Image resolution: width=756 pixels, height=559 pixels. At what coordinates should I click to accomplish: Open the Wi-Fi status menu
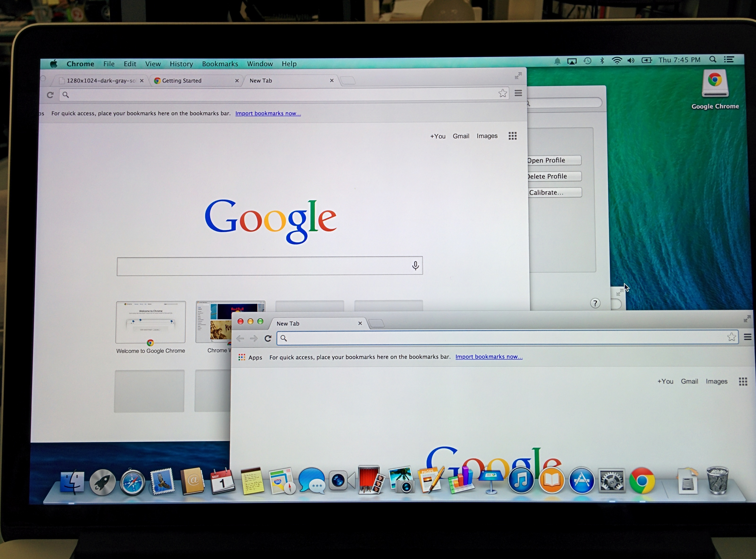(617, 61)
